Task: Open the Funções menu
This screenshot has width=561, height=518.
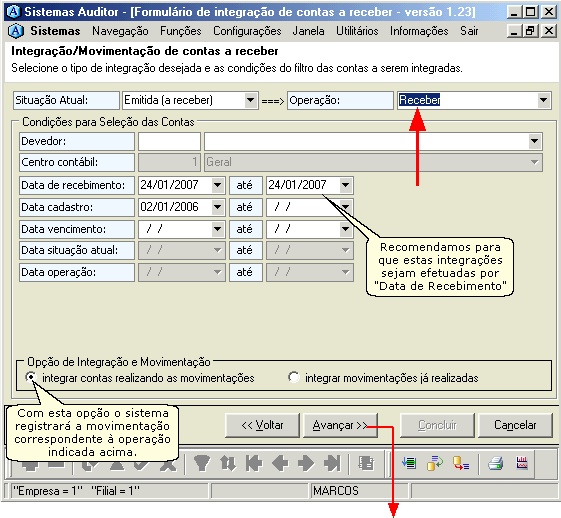Action: tap(181, 31)
